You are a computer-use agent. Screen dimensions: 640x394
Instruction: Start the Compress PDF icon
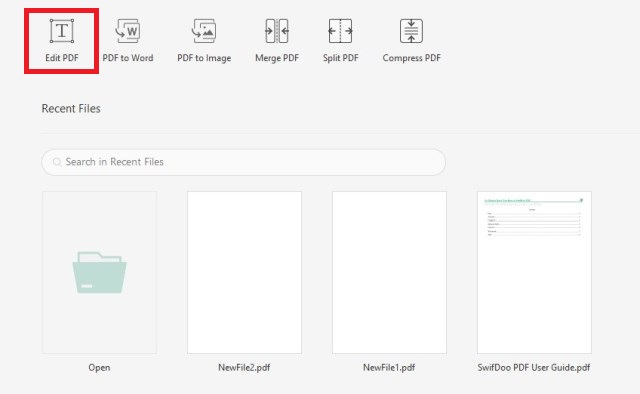(x=411, y=31)
